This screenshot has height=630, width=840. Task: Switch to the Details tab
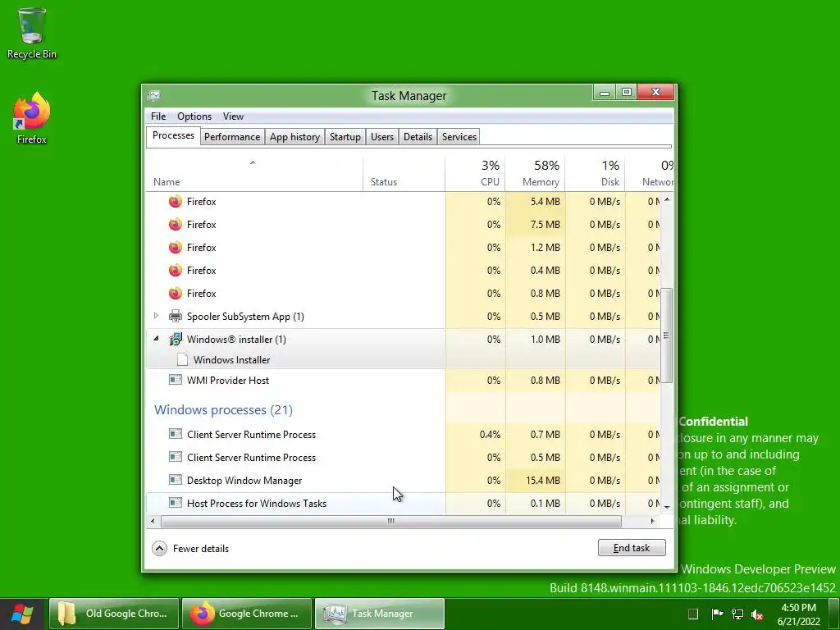click(x=418, y=137)
